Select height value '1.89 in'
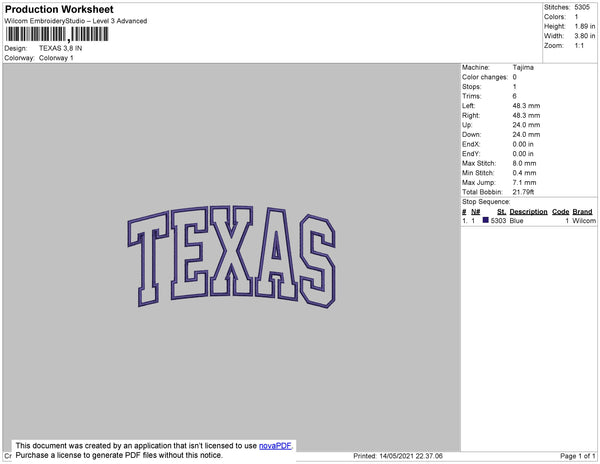Viewport: 600px width, 464px height. tap(585, 26)
